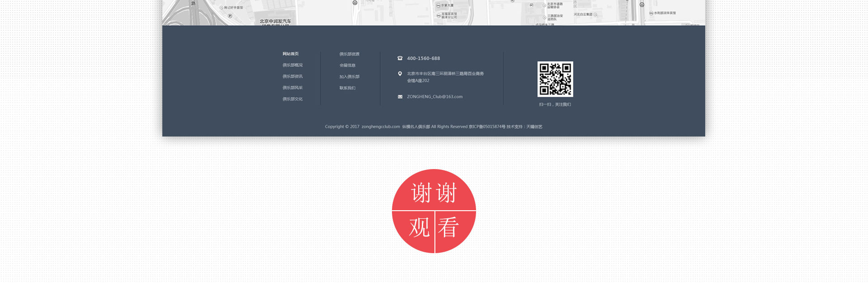Click the 京蒙大厦 map marker icon
Image resolution: width=868 pixels, height=283 pixels.
[x=438, y=5]
